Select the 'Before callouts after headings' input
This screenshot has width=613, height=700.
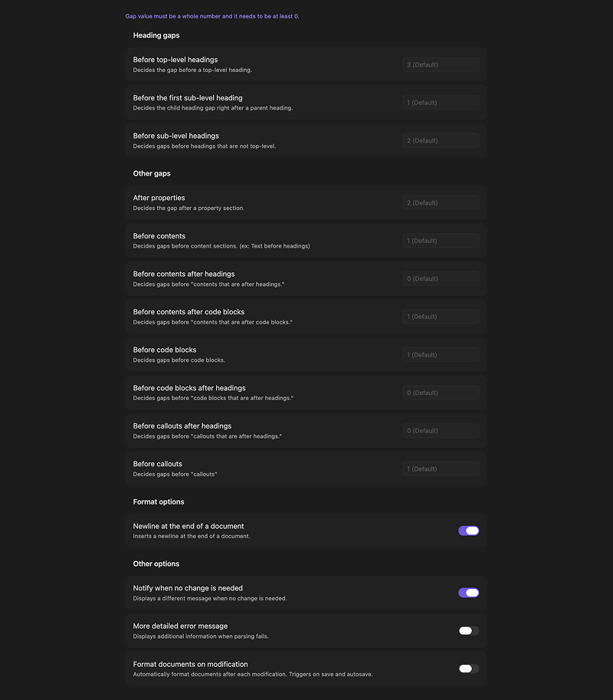pos(441,430)
